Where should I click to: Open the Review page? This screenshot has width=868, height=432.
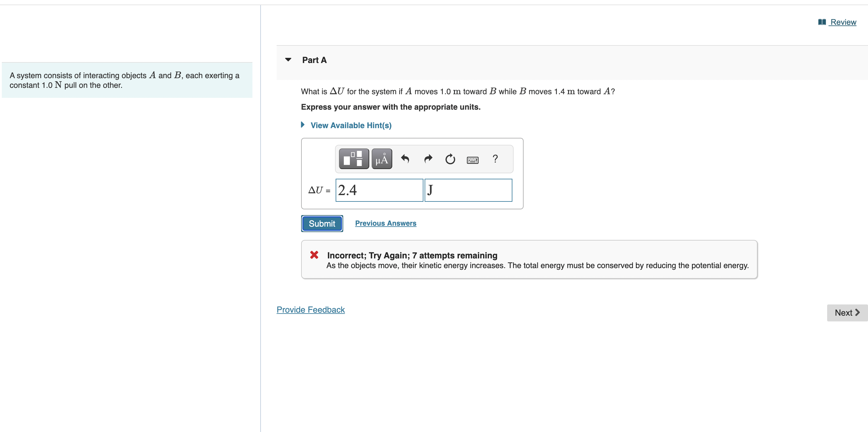(x=843, y=22)
